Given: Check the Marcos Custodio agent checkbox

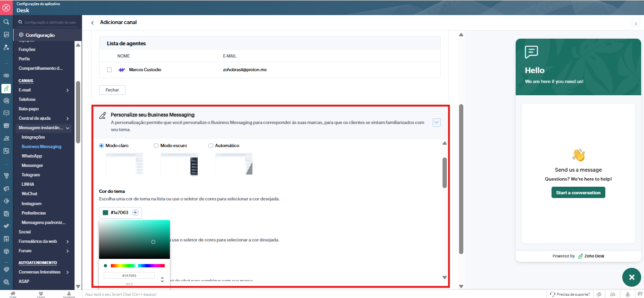Looking at the screenshot, I should click(x=109, y=70).
